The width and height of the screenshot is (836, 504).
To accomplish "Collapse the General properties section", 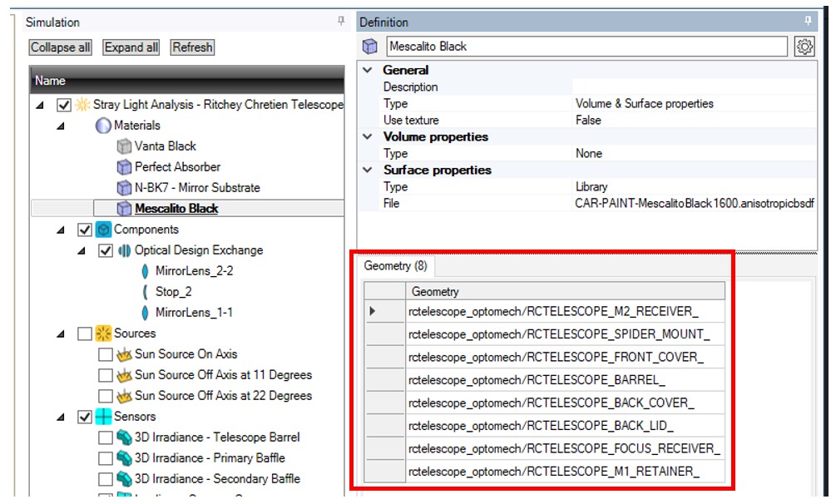I will tap(368, 70).
